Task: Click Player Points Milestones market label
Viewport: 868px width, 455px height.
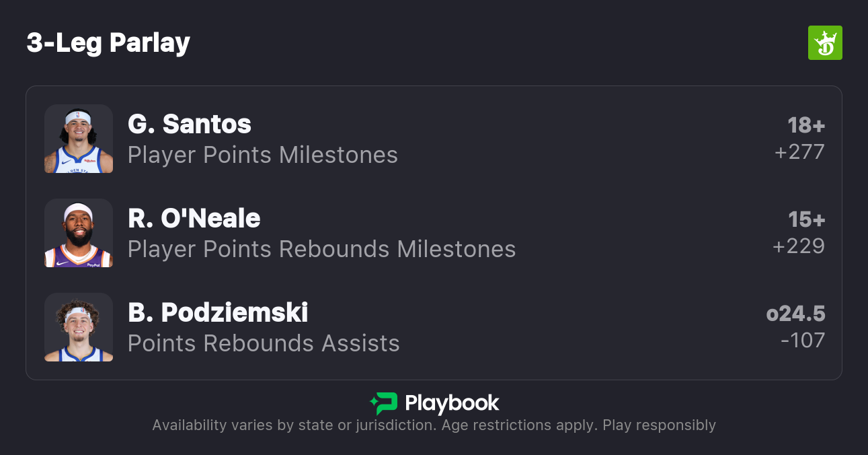Action: coord(263,155)
